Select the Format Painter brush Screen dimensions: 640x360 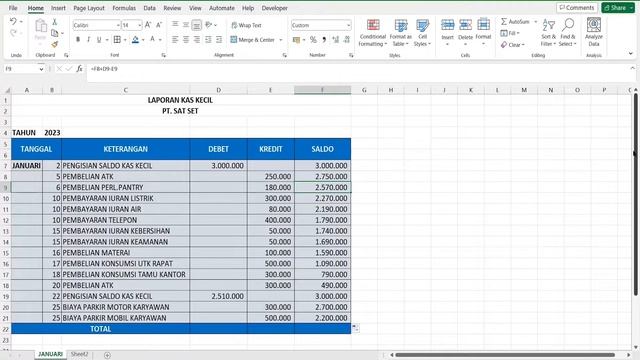tap(55, 44)
